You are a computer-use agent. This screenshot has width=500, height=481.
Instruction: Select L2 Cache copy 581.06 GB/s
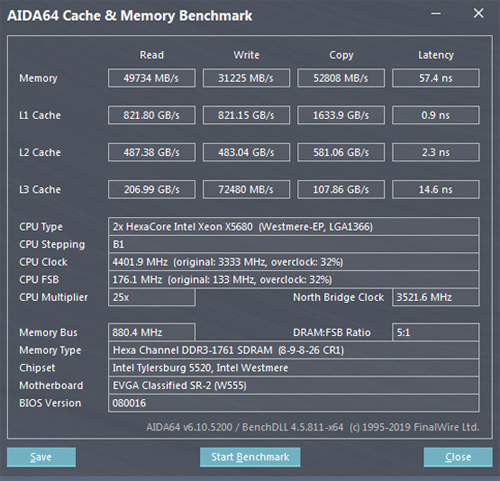coord(341,152)
